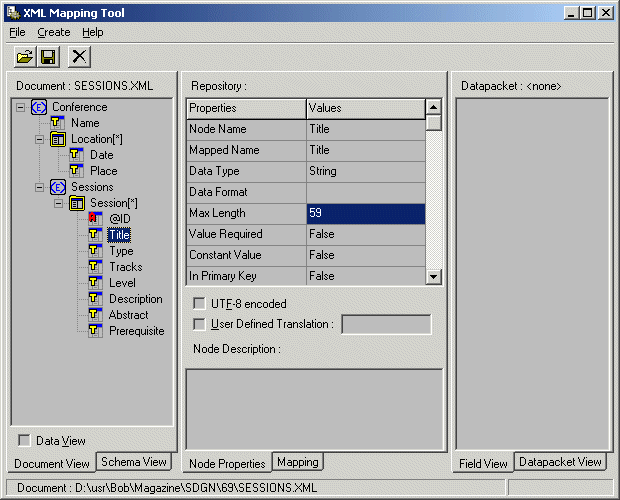Click the Open file folder icon
The image size is (620, 500).
(25, 58)
